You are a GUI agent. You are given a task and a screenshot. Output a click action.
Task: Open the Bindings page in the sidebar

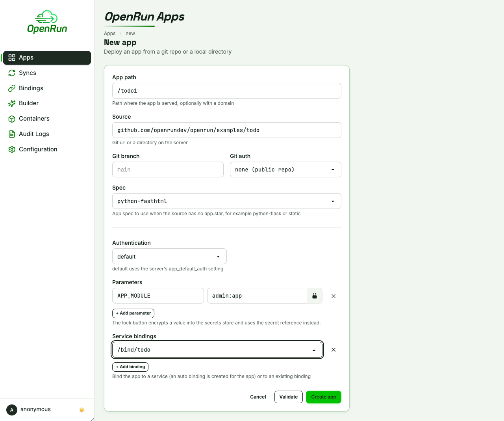47,88
